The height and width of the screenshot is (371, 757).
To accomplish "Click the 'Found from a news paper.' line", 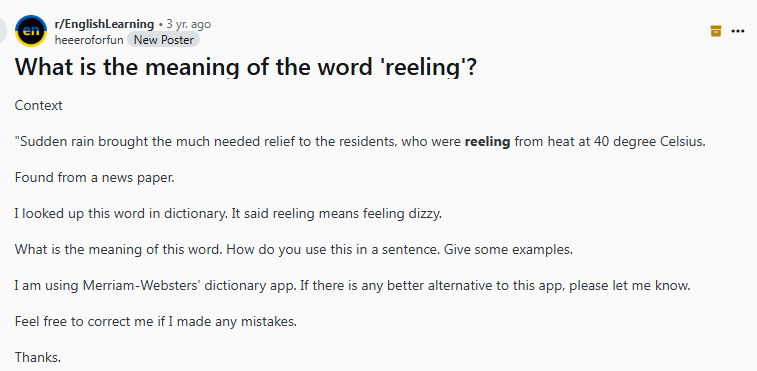I will [x=95, y=177].
